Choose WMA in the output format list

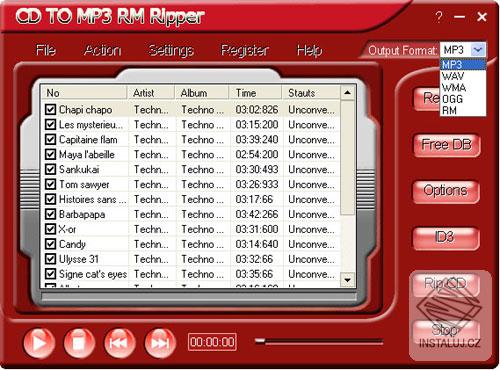463,88
